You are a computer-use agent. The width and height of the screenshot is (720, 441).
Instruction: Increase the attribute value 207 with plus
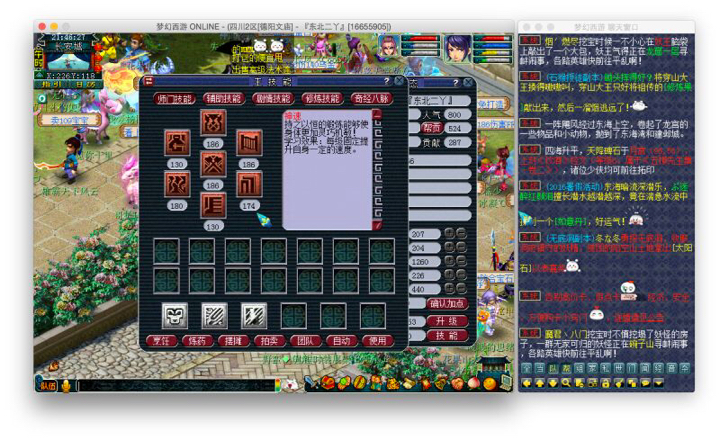(x=450, y=234)
